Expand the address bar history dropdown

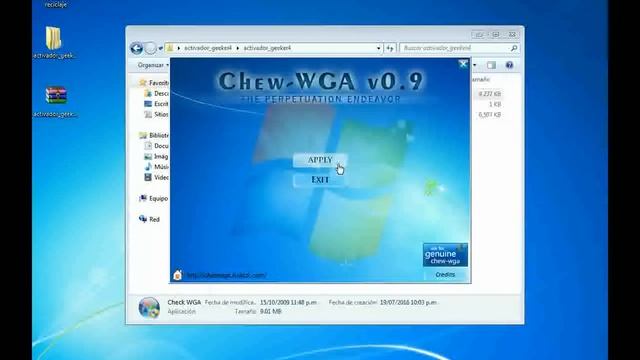coord(378,48)
